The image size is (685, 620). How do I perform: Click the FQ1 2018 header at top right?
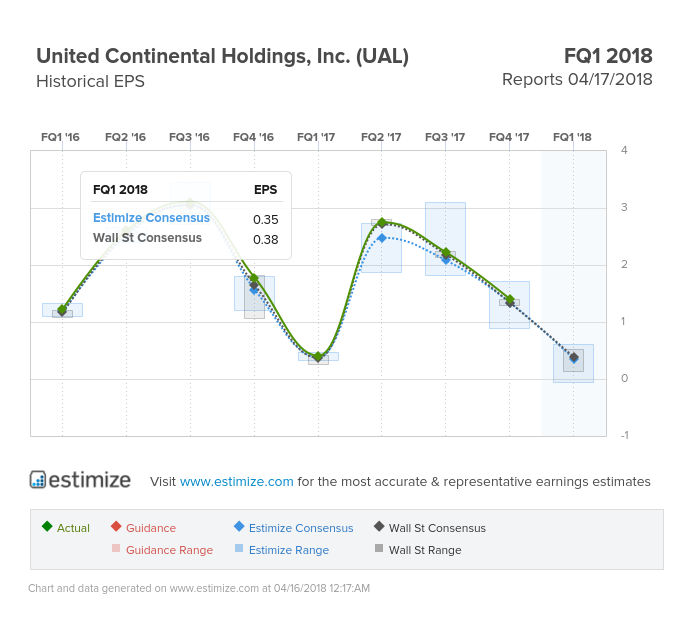[x=608, y=56]
